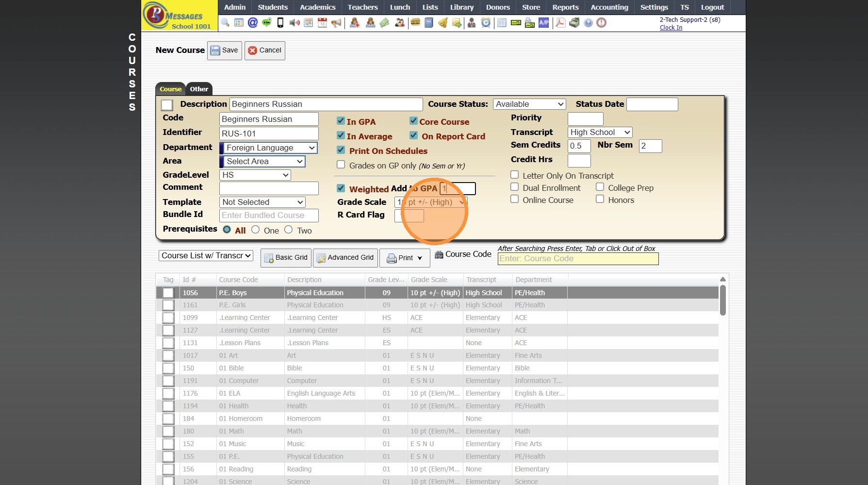Click the A/P accounts payable icon
Viewport: 868px width, 485px height.
(544, 22)
